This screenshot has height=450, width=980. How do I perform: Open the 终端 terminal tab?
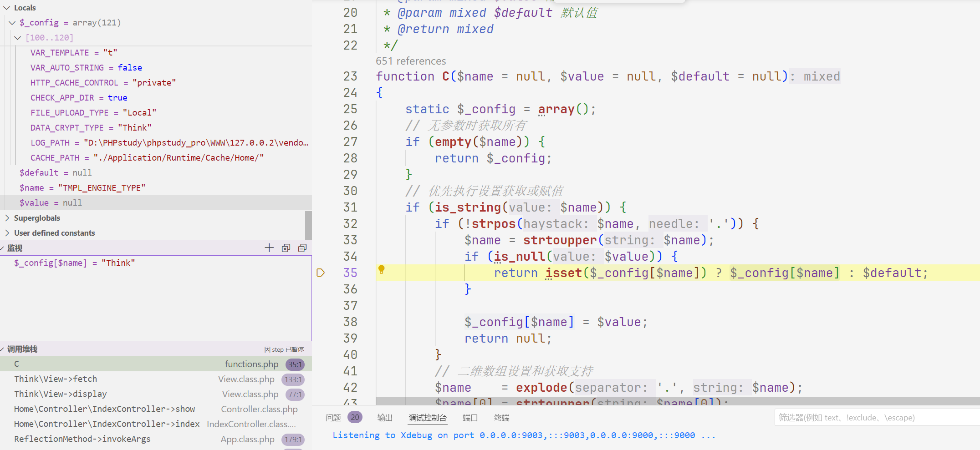[x=501, y=418]
